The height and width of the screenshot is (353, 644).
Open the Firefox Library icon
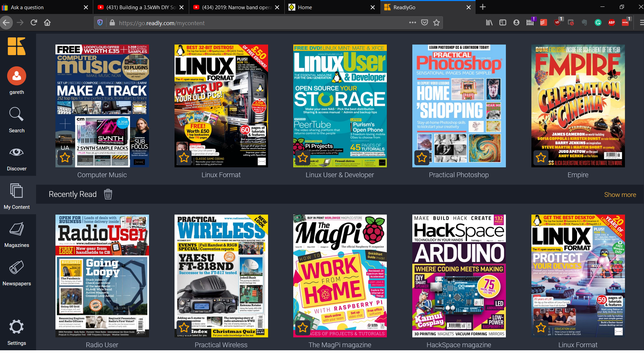pyautogui.click(x=489, y=23)
